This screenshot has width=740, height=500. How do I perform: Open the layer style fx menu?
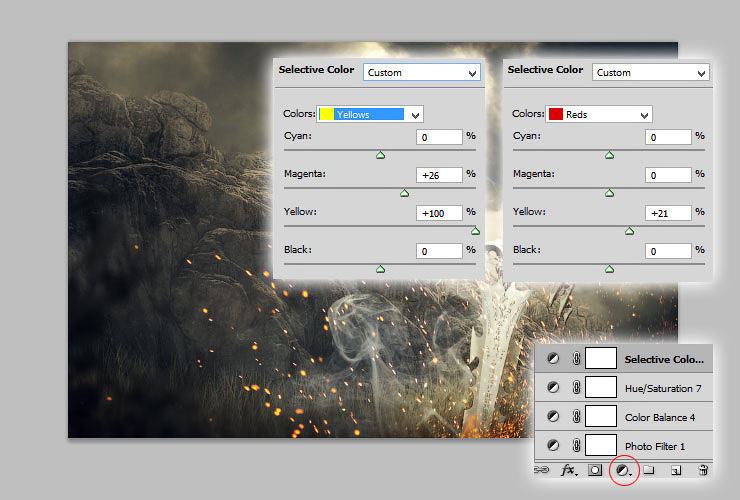tap(569, 470)
